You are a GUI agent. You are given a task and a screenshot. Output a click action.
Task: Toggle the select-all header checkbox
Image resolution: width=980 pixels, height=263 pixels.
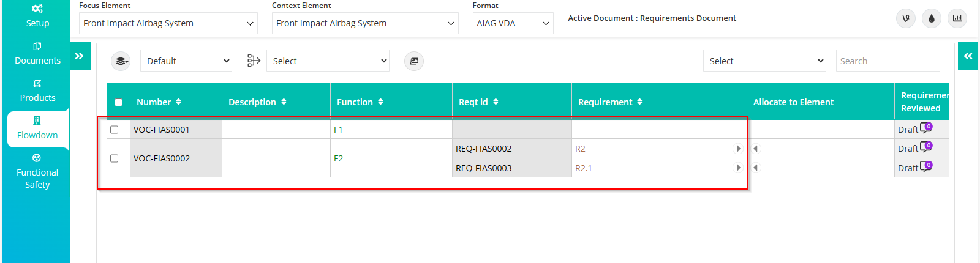pyautogui.click(x=119, y=102)
